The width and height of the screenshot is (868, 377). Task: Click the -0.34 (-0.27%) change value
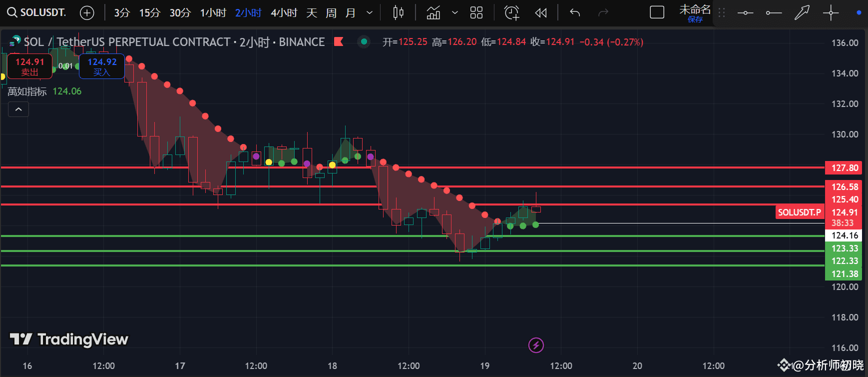611,42
